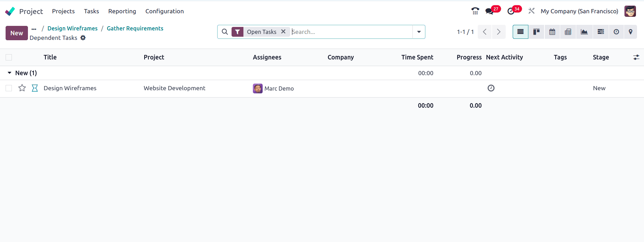Open optional columns settings dropdown

pyautogui.click(x=636, y=57)
